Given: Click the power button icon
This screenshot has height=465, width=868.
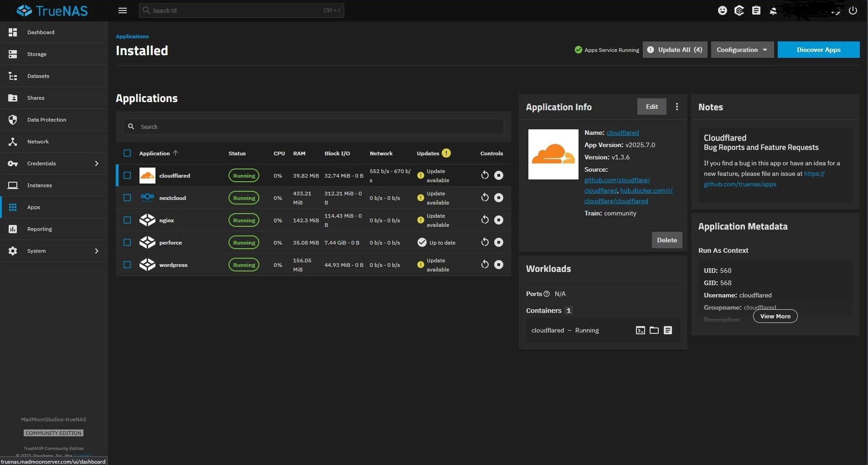Looking at the screenshot, I should click(x=852, y=10).
